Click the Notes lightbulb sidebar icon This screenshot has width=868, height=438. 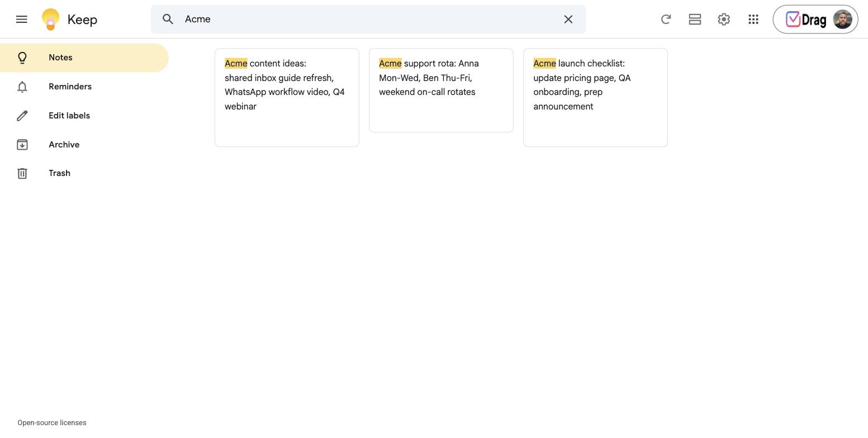coord(22,58)
